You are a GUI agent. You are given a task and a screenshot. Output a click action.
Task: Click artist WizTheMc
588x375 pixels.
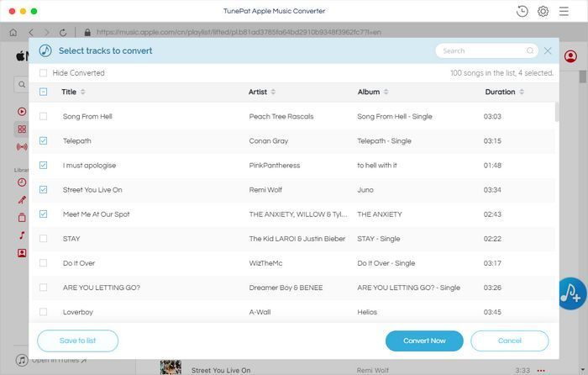(x=265, y=263)
